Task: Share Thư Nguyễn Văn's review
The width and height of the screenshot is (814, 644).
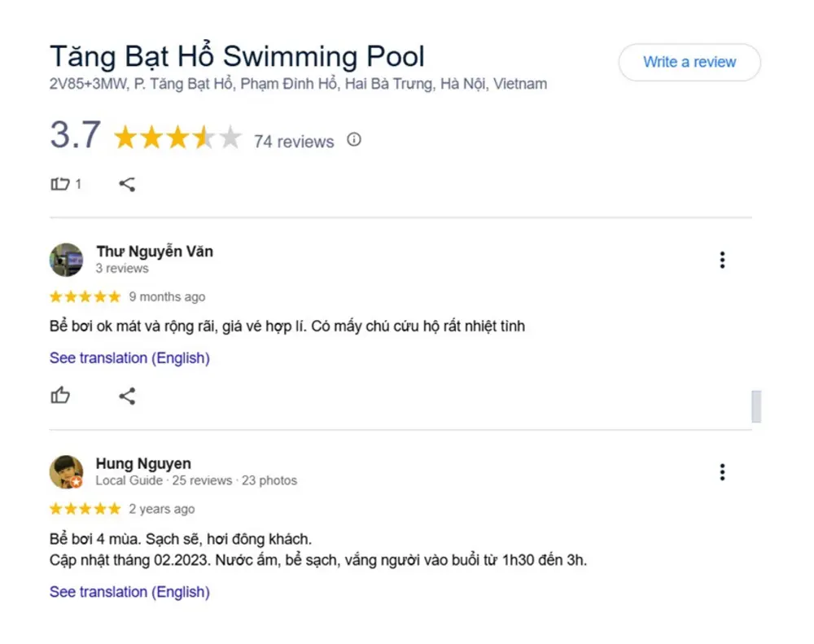Action: pos(127,396)
